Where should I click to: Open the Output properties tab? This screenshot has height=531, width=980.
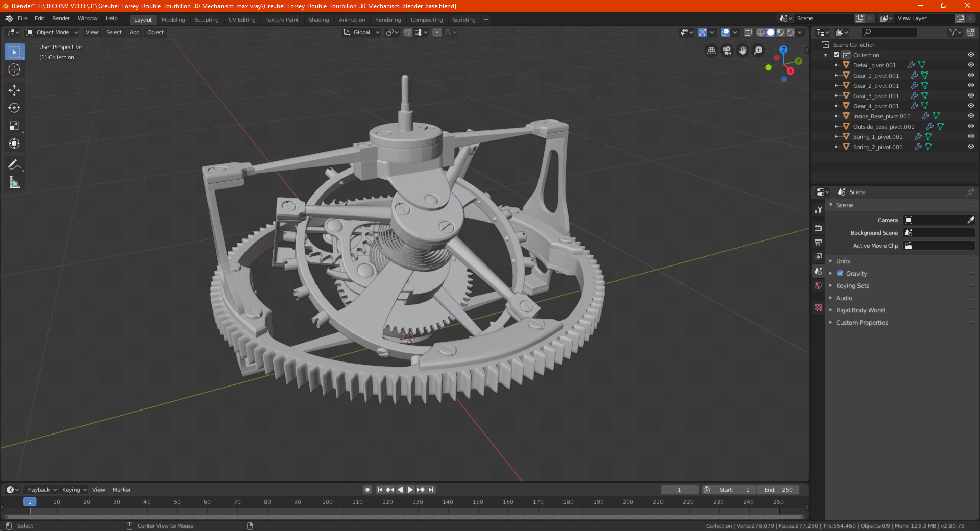tap(818, 242)
